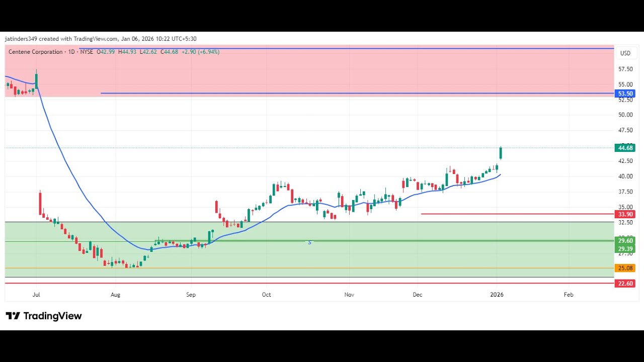This screenshot has width=644, height=362.
Task: Click the 22.60 red price label
Action: (x=625, y=284)
